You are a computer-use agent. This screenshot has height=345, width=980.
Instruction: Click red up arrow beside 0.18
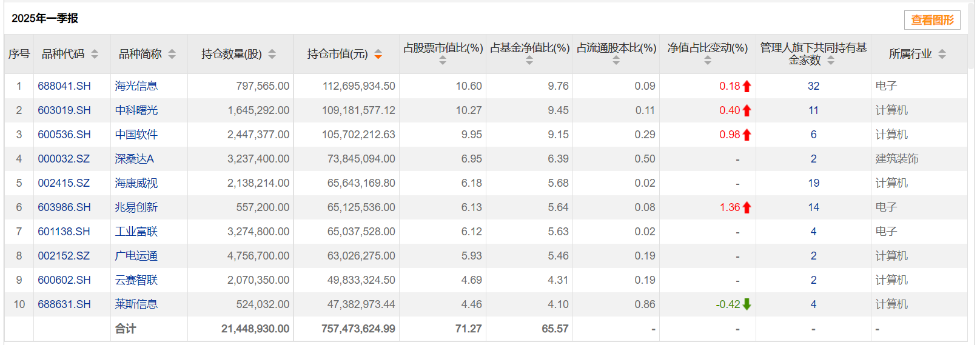click(x=747, y=86)
